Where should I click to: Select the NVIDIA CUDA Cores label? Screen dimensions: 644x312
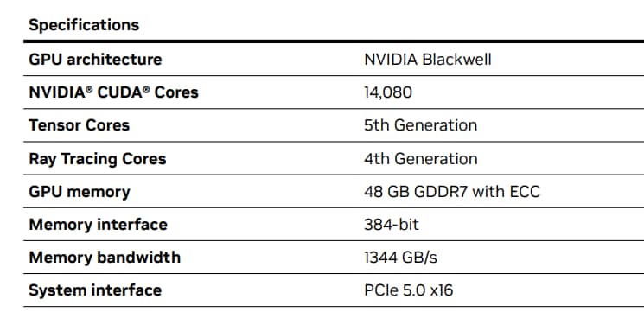114,92
